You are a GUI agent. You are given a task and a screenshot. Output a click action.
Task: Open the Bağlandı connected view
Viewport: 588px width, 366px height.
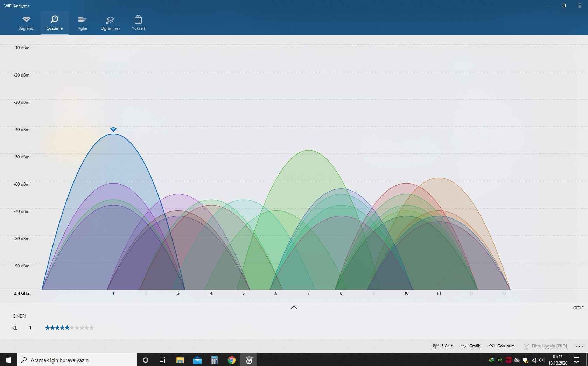(x=27, y=23)
